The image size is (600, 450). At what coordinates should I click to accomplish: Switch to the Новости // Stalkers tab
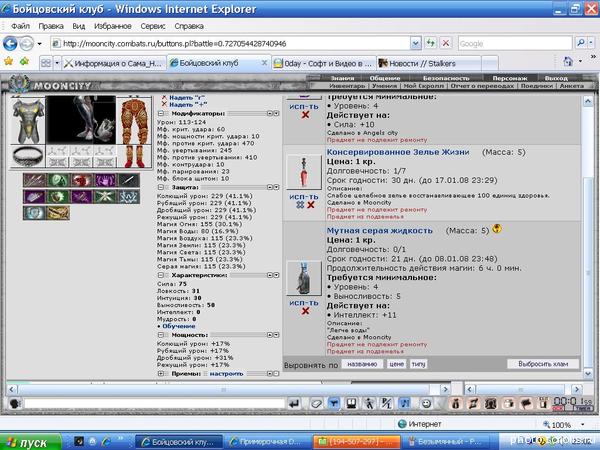tap(429, 63)
